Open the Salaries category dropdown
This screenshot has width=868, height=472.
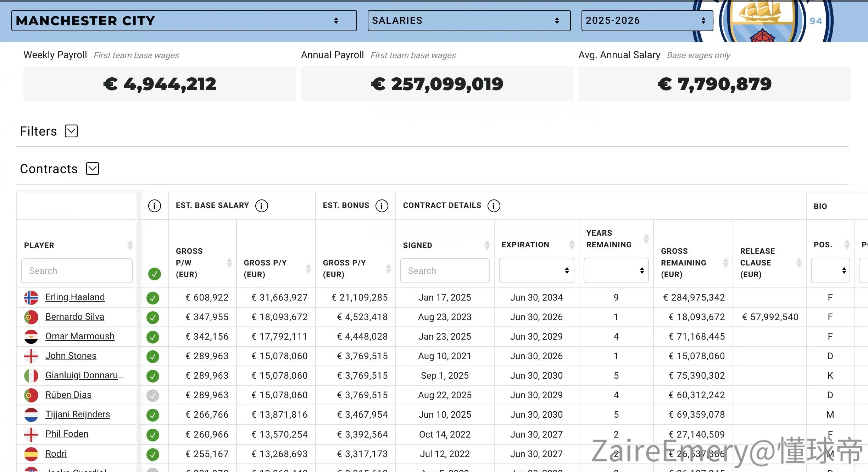pyautogui.click(x=469, y=21)
